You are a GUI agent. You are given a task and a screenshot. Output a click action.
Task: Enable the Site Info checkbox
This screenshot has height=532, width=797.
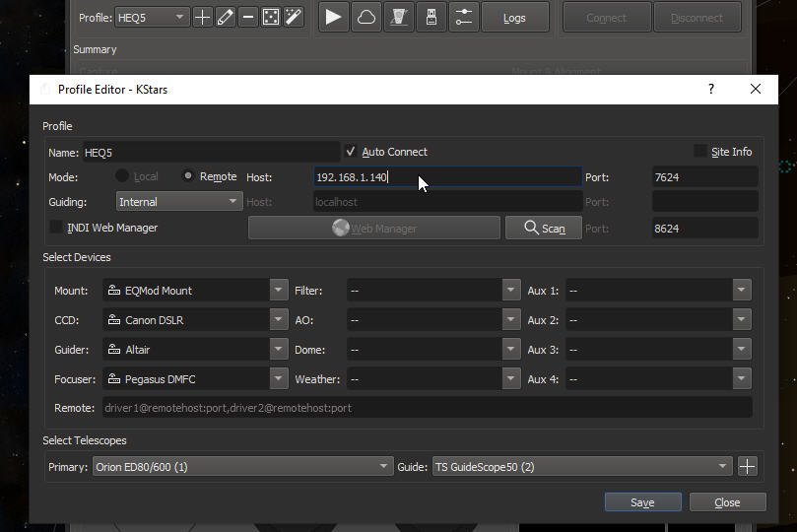[x=700, y=152]
